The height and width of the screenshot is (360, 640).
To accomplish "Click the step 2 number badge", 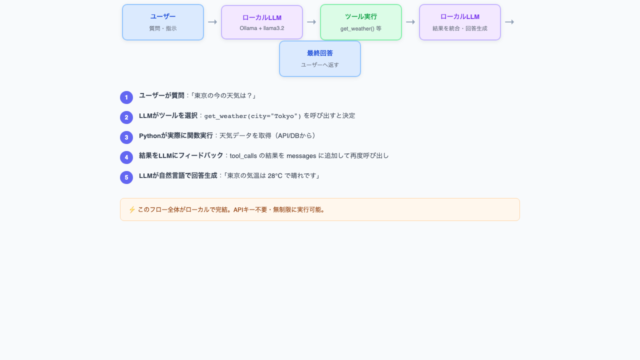I will coord(127,118).
